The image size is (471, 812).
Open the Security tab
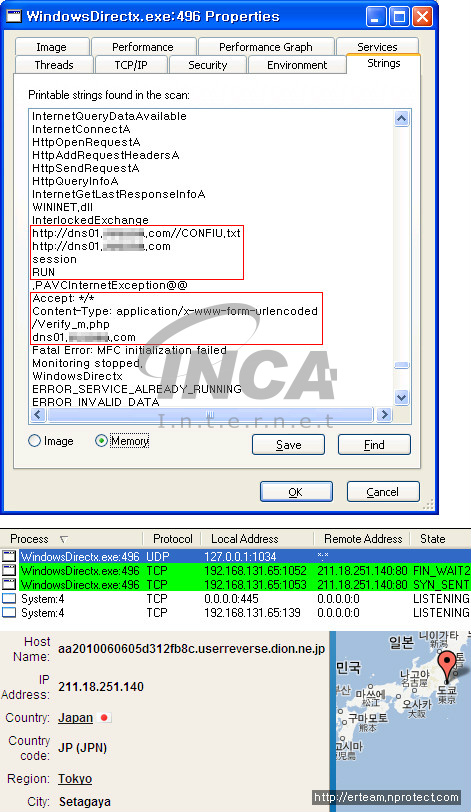click(x=208, y=65)
